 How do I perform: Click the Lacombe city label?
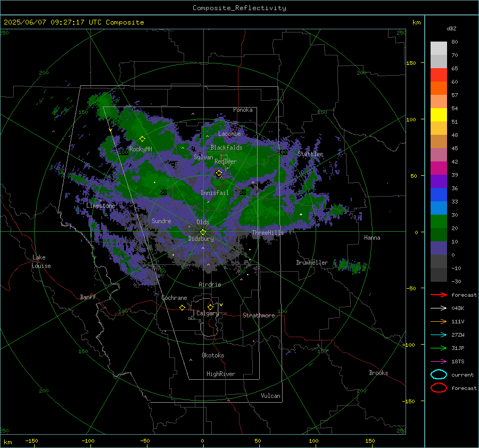click(x=229, y=134)
